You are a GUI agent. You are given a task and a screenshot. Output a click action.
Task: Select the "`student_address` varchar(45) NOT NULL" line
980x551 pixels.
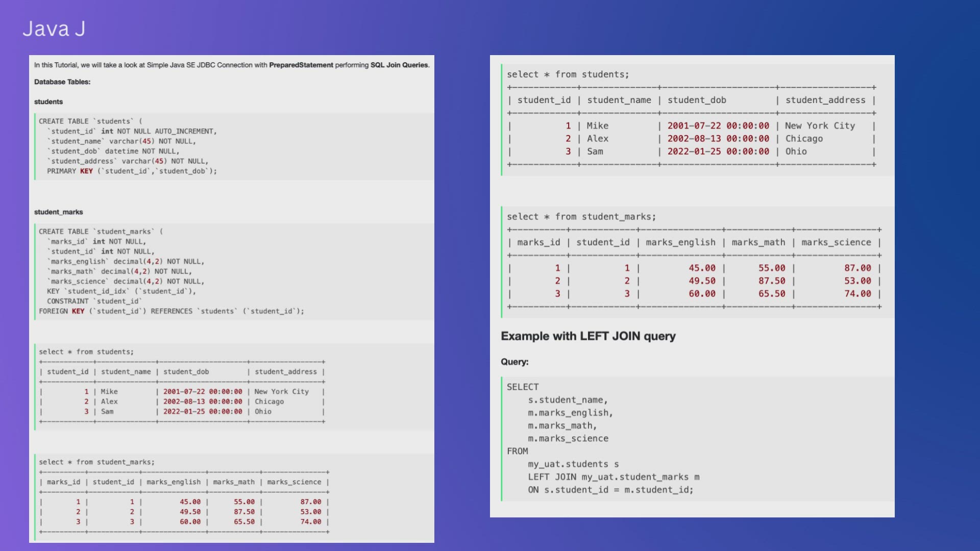pos(128,161)
